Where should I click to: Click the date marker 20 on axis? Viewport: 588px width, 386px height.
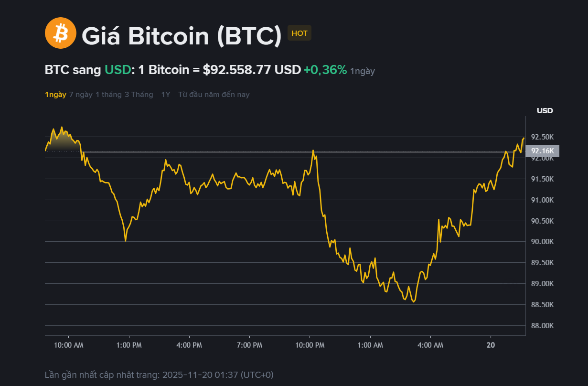[x=491, y=345]
